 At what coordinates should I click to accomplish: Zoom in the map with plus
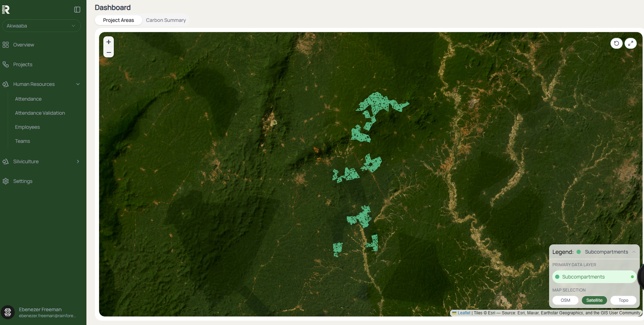pos(109,42)
